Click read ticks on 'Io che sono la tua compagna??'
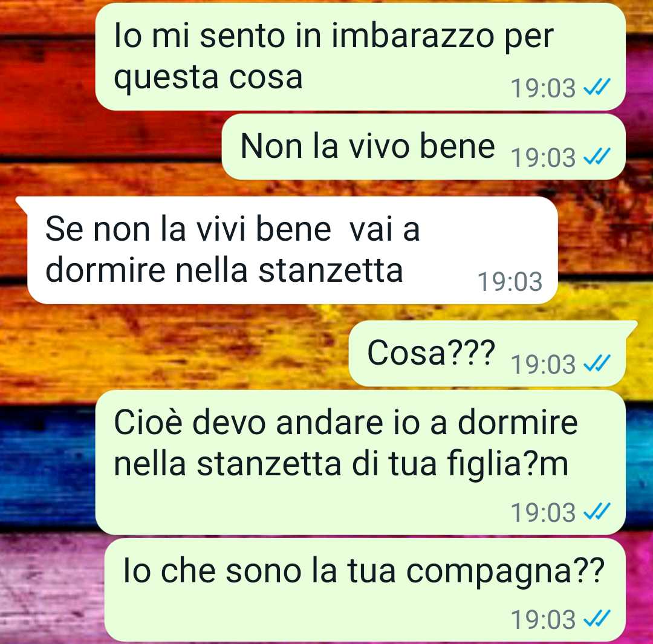The image size is (653, 644). 597,619
